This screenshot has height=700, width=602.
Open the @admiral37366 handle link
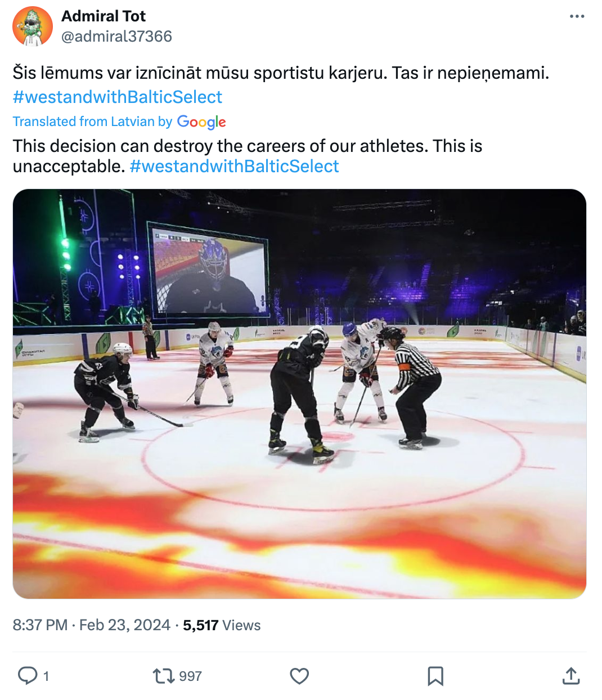coord(116,37)
